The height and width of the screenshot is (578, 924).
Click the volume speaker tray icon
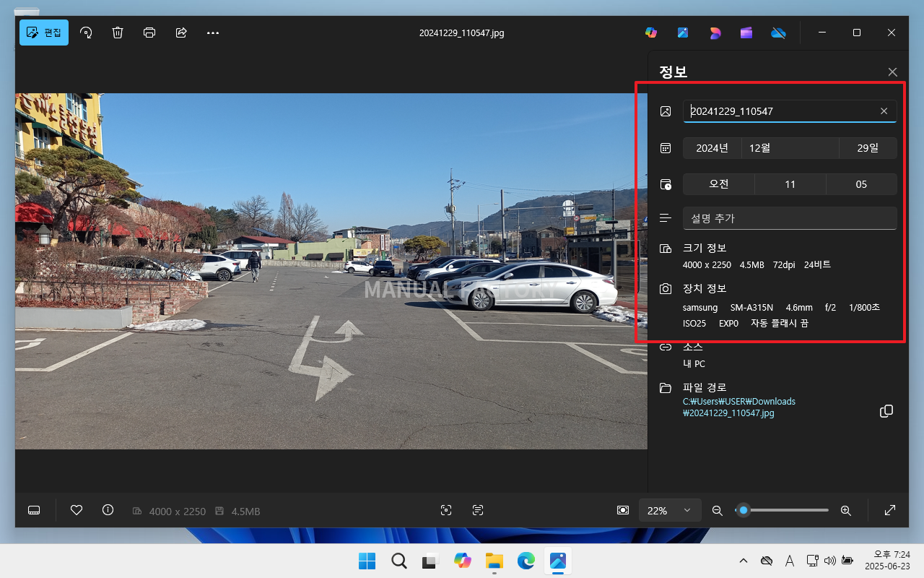[829, 561]
